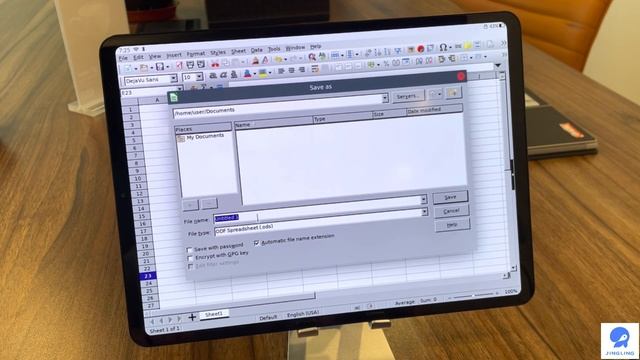Click the create new folder icon

point(453,93)
